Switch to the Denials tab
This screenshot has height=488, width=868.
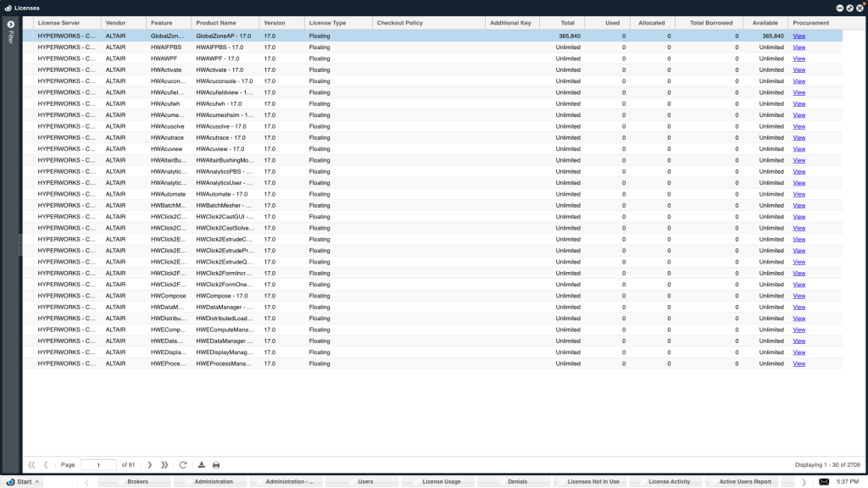pos(519,481)
